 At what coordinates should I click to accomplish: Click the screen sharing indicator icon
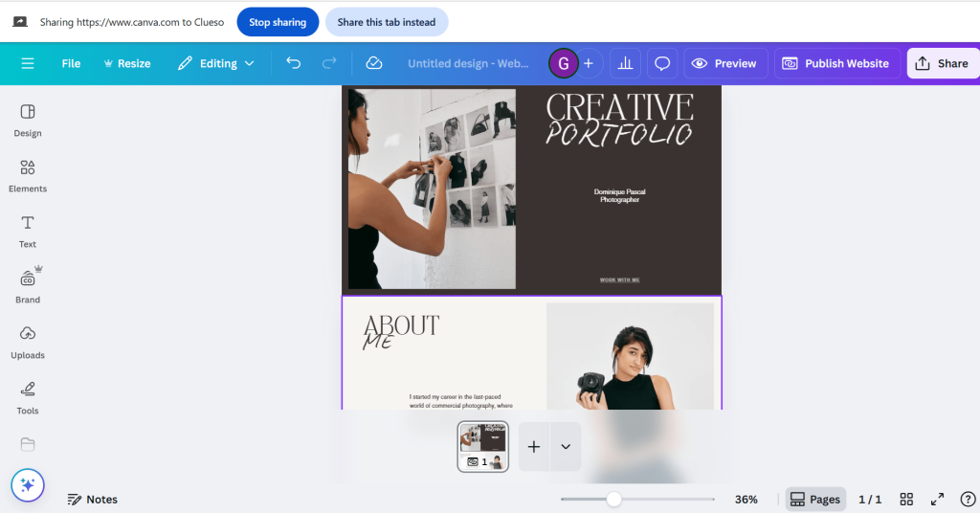point(20,22)
